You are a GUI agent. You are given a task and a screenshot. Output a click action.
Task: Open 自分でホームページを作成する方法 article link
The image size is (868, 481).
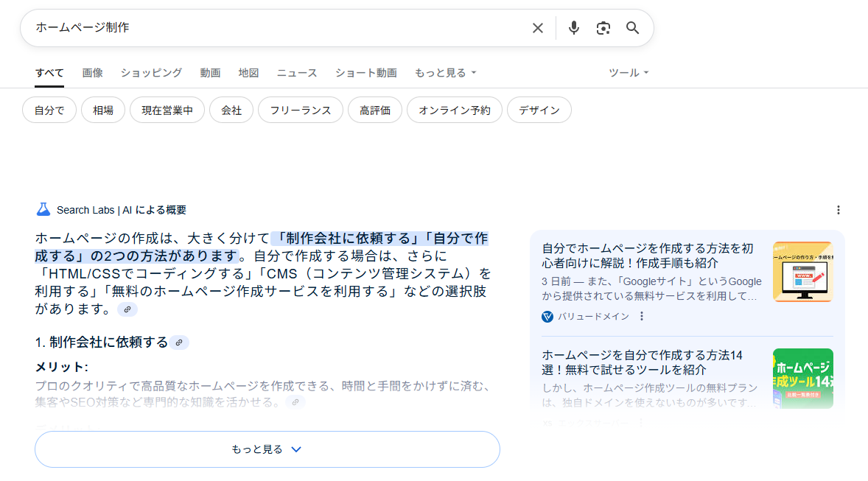click(648, 256)
